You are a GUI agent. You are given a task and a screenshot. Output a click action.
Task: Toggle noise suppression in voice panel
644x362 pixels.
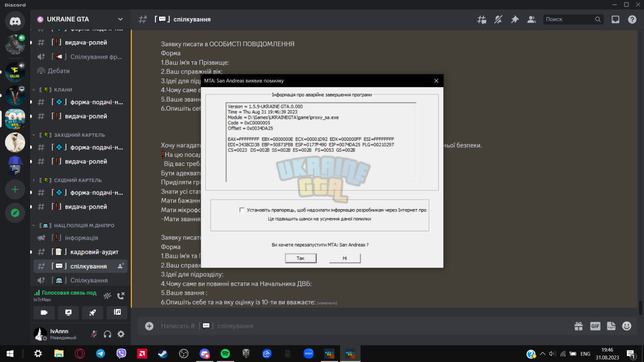click(107, 296)
